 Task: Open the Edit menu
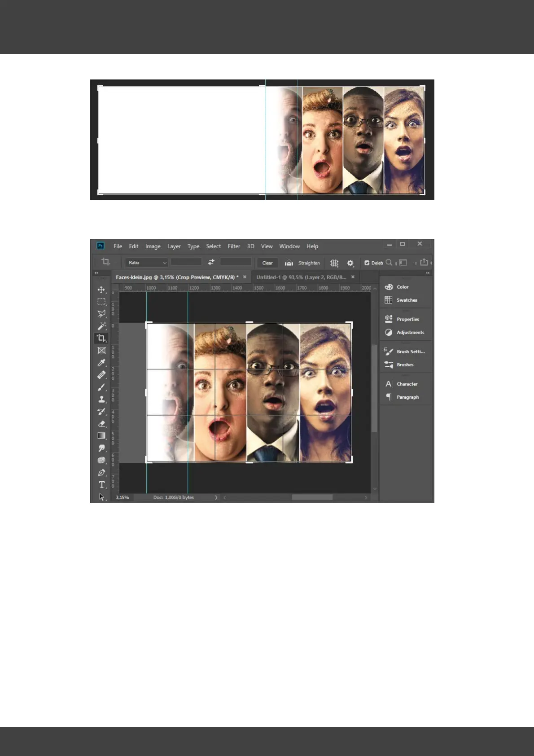[x=134, y=246]
